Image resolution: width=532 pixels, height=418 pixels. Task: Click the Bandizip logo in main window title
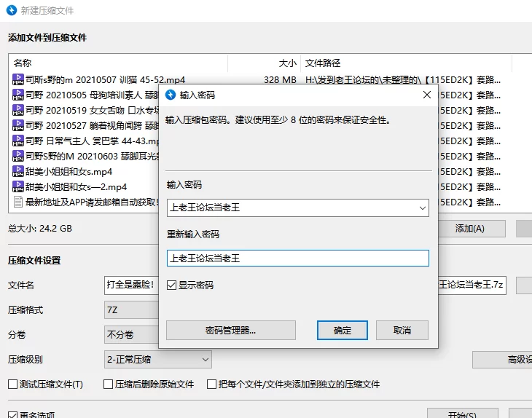point(12,10)
